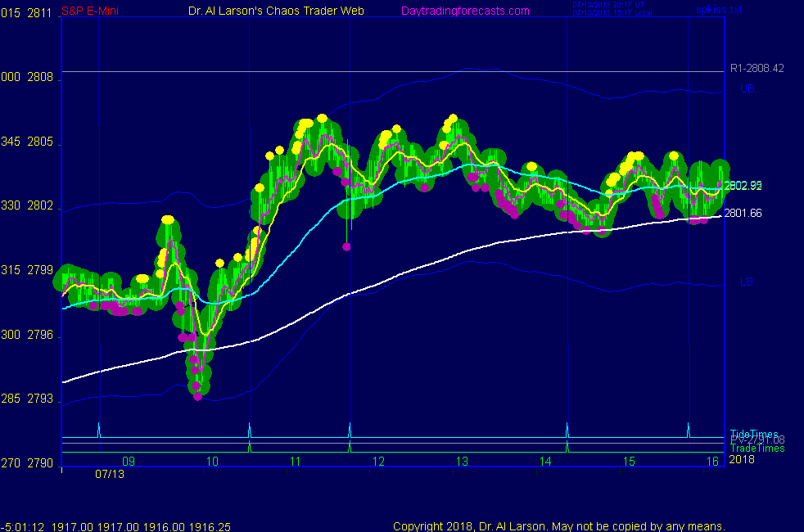
Task: Click the cyan TideTimes spike between 15 and 16
Action: click(x=688, y=430)
